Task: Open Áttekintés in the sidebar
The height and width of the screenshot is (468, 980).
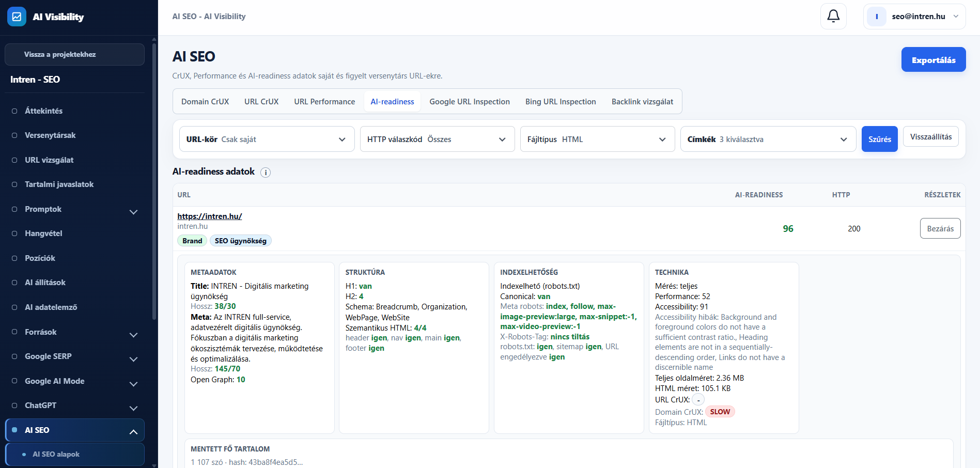Action: 43,111
